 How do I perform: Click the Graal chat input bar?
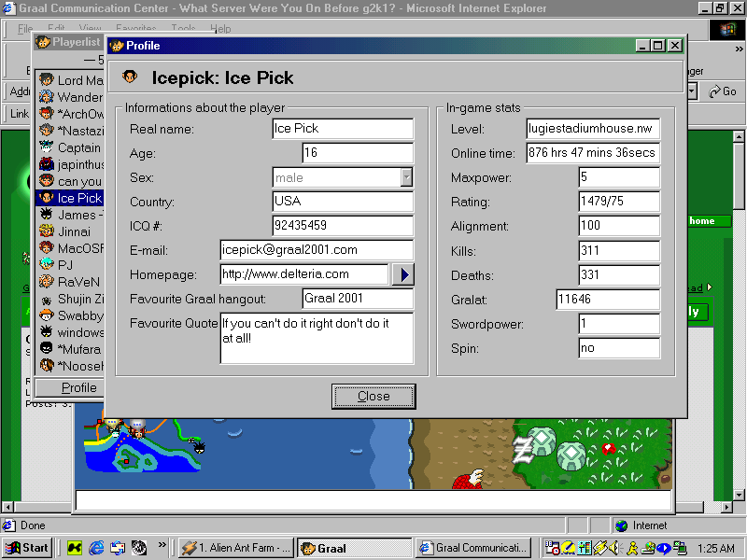pos(373,501)
